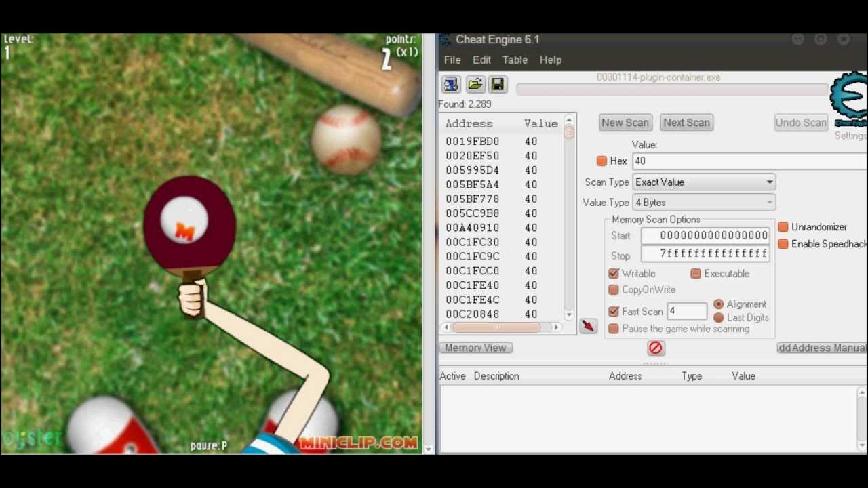Toggle the Fast Scan checkbox
868x488 pixels.
coord(614,311)
